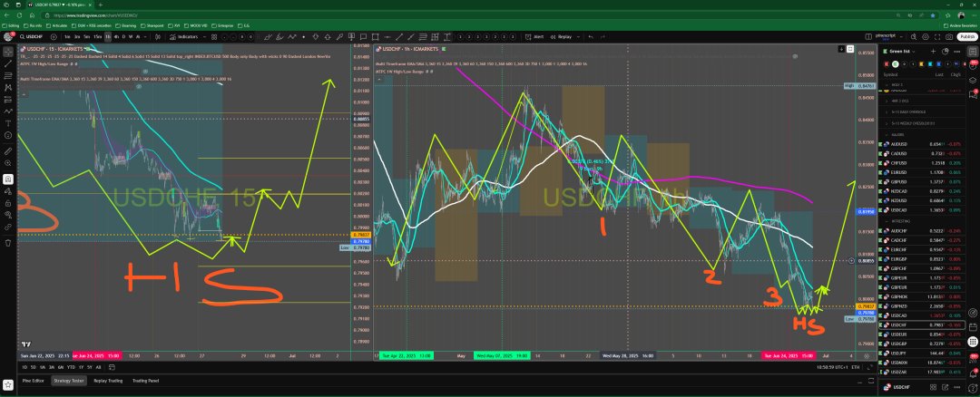Viewport: 980px width, 397px height.
Task: Select the 4h timeframe button
Action: 116,37
